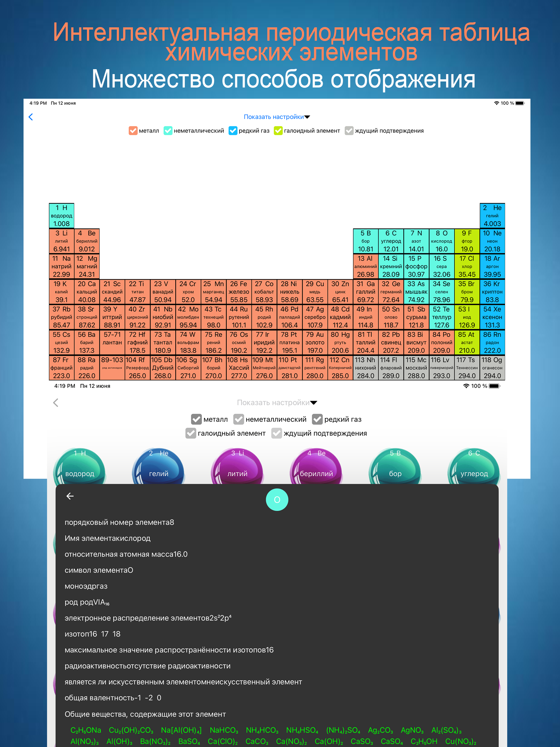Toggle the orange металл checkbox
Image resolution: width=560 pixels, height=747 pixels.
click(x=133, y=131)
